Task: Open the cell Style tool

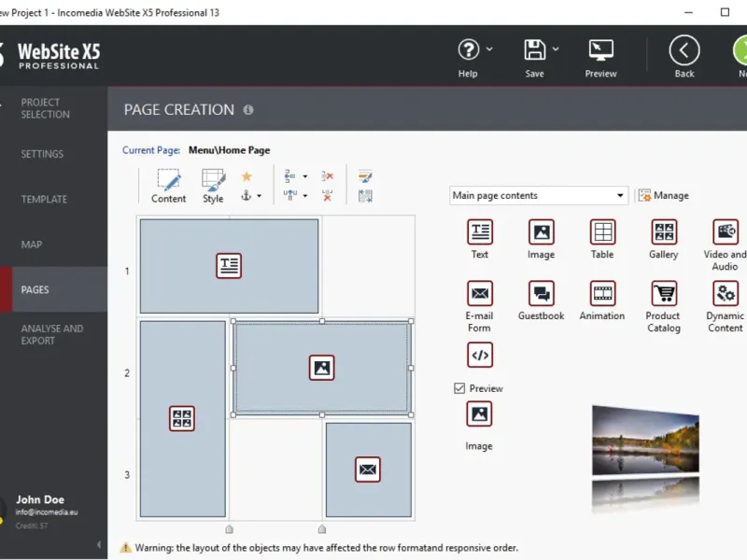Action: point(213,186)
